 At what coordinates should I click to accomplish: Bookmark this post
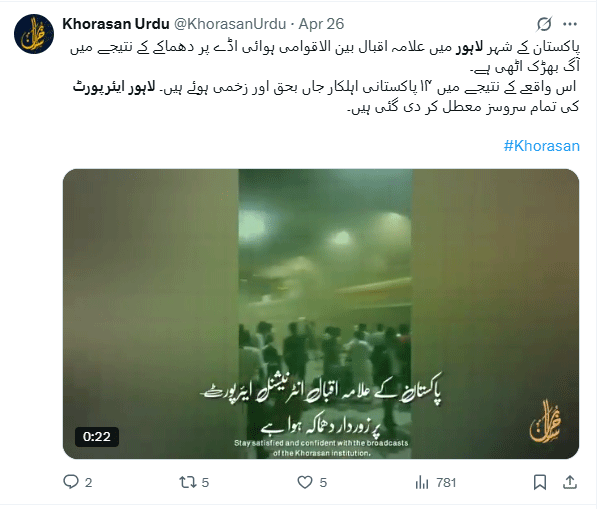click(x=540, y=482)
